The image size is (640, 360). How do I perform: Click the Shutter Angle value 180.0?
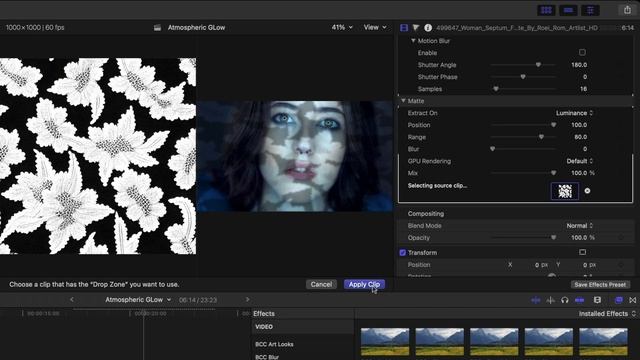coord(579,65)
